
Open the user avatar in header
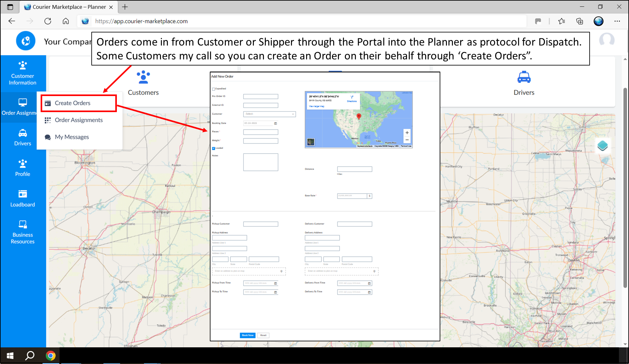pos(607,40)
